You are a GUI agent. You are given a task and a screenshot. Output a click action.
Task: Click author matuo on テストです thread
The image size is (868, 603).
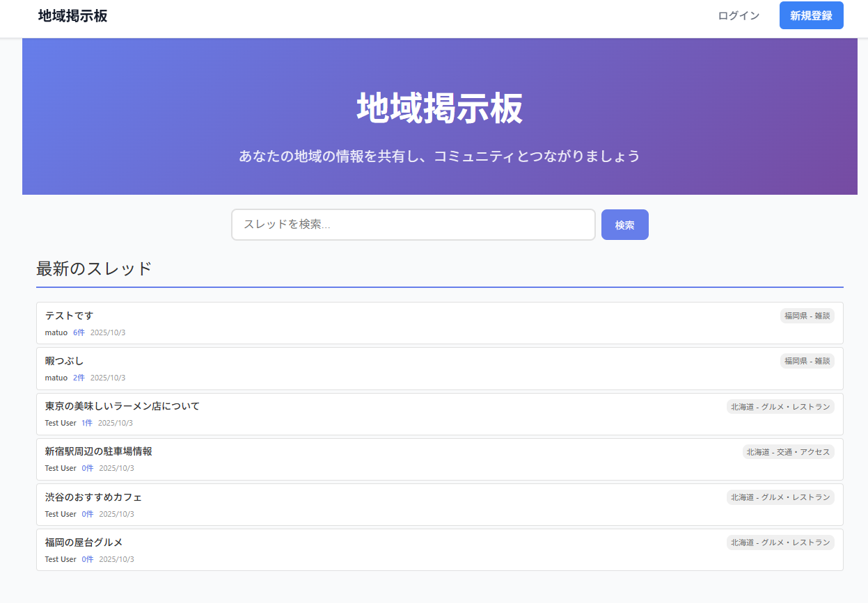click(x=56, y=332)
